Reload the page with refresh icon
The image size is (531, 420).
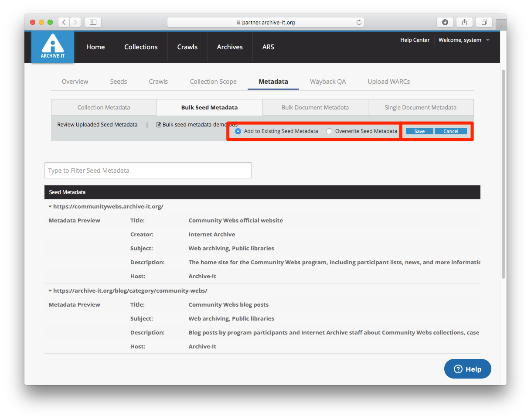359,22
